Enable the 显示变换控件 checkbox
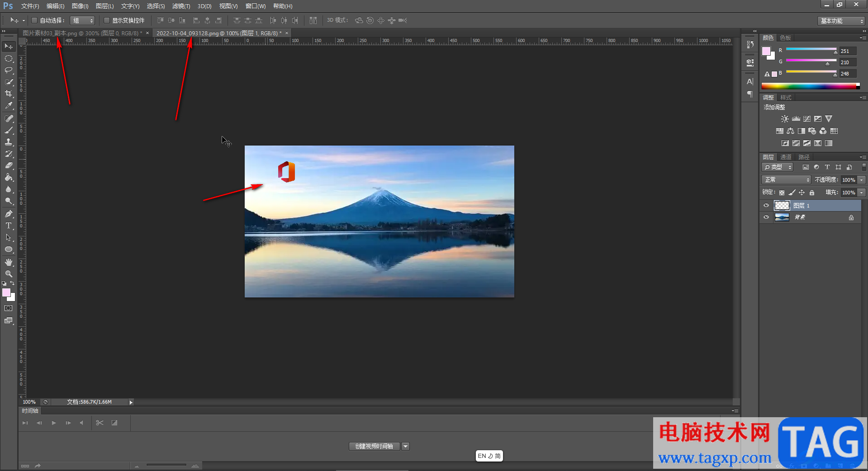The width and height of the screenshot is (868, 471). (x=107, y=20)
